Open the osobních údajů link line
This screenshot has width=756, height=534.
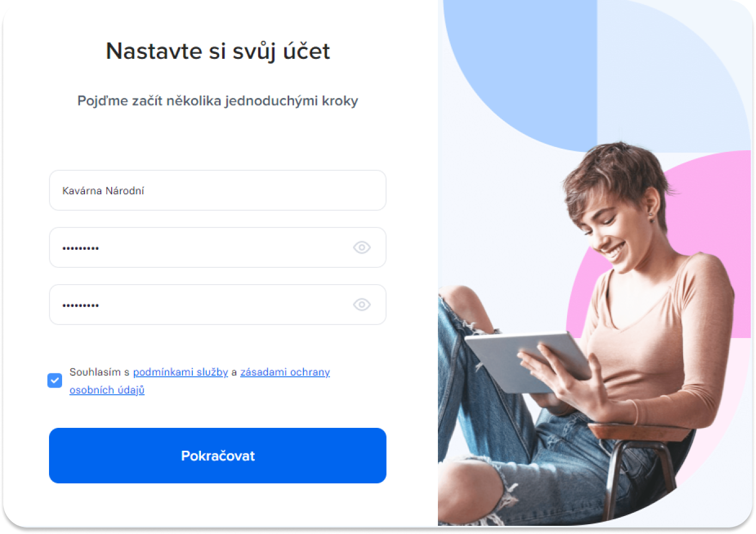pyautogui.click(x=107, y=390)
